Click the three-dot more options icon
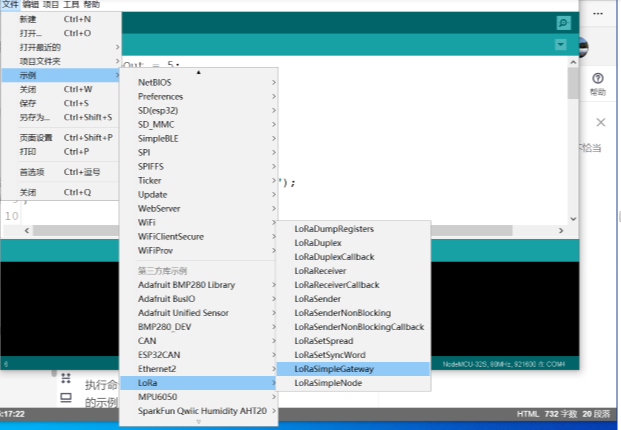Image resolution: width=621 pixels, height=430 pixels. (598, 13)
